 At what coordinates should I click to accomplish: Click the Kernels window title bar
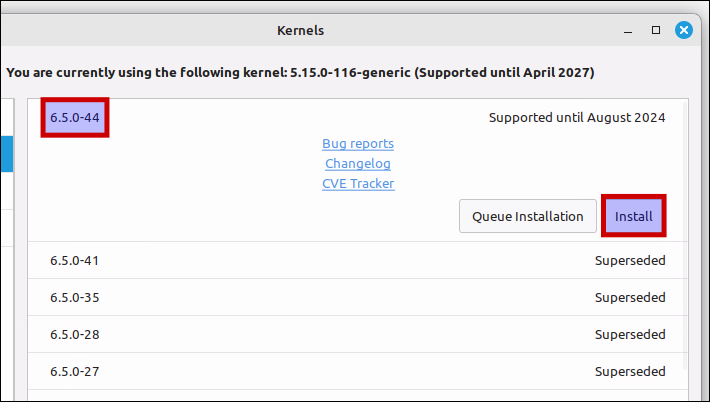[x=300, y=30]
